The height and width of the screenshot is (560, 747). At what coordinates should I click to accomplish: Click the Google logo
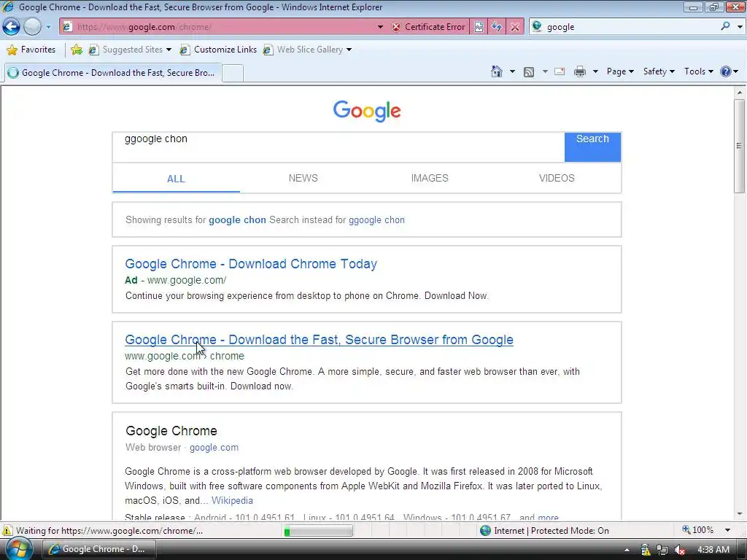(367, 111)
